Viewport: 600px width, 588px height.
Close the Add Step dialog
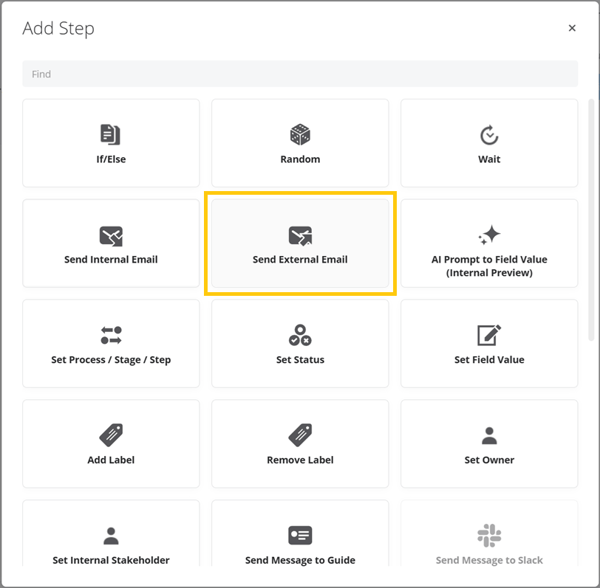(x=572, y=28)
